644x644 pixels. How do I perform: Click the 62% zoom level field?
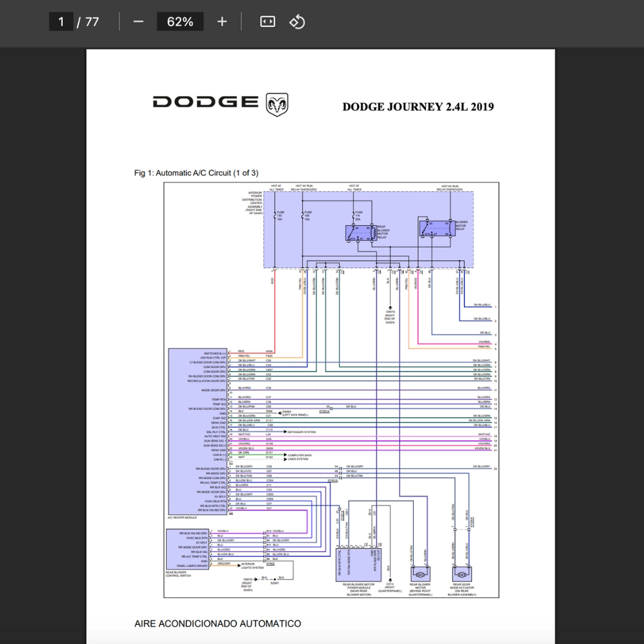tap(180, 22)
